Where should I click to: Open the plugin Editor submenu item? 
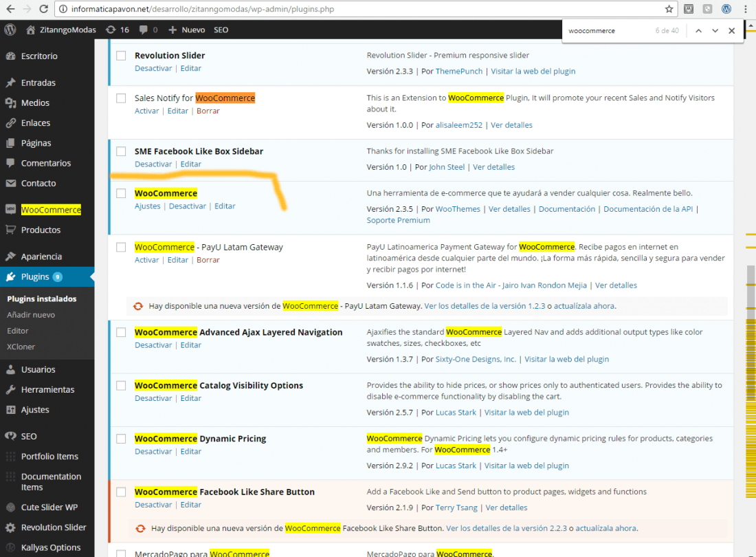[x=18, y=331]
